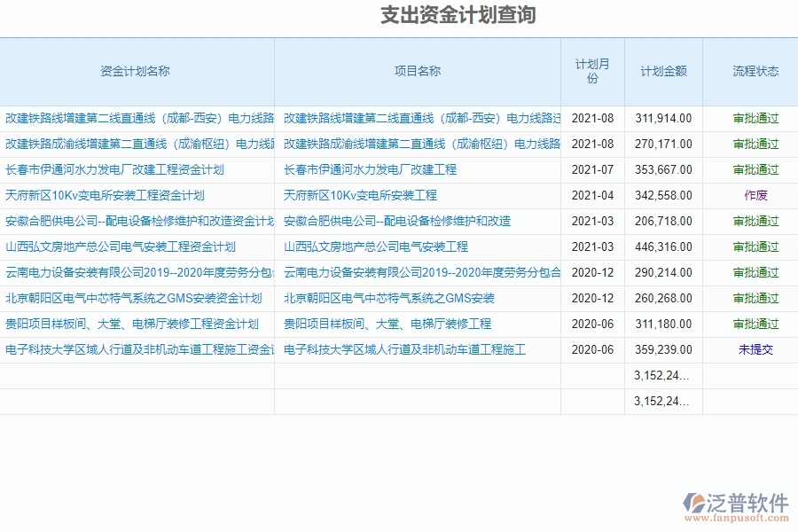Image resolution: width=798 pixels, height=532 pixels.
Task: Click the 未提交 status on the last data row
Action: 756,350
